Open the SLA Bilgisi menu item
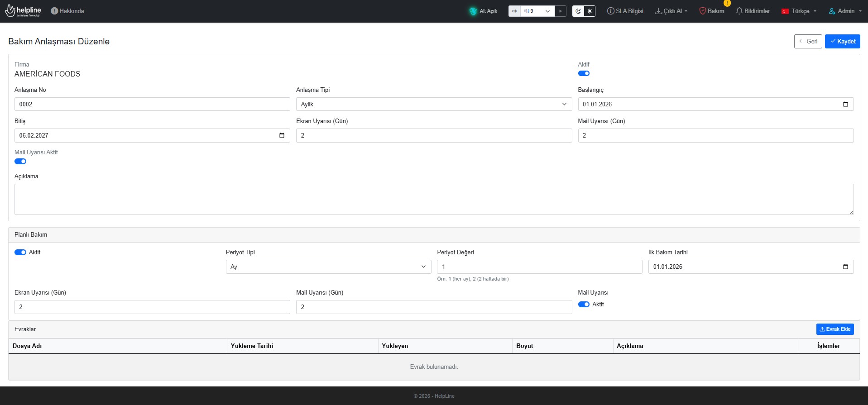Screen dimensions: 868x405 [x=625, y=11]
